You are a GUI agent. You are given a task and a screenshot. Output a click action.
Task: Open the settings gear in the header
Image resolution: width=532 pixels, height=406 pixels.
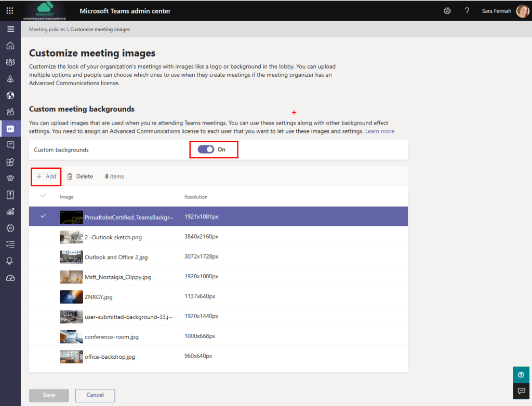[x=447, y=10]
